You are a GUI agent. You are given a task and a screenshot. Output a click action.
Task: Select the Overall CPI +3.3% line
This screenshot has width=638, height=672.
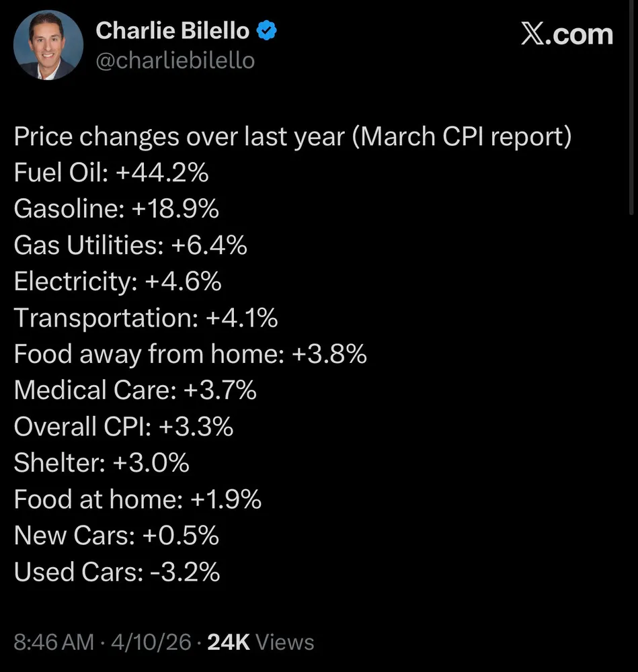[x=124, y=427]
